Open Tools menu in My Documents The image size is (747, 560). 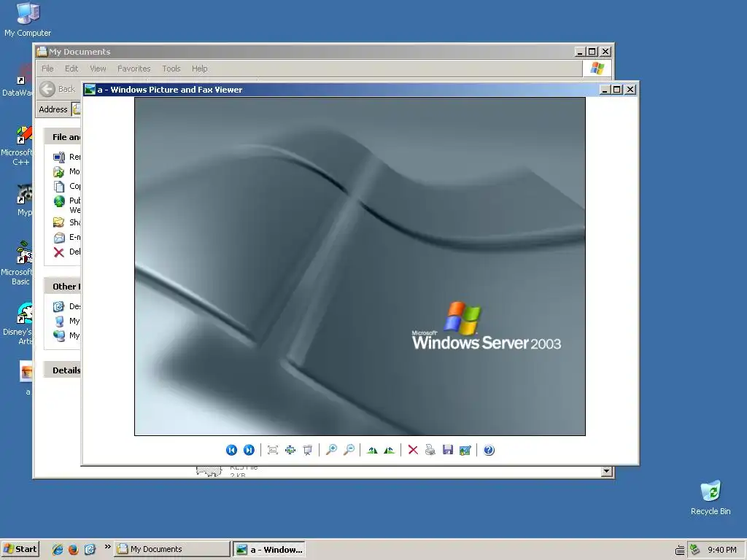171,69
